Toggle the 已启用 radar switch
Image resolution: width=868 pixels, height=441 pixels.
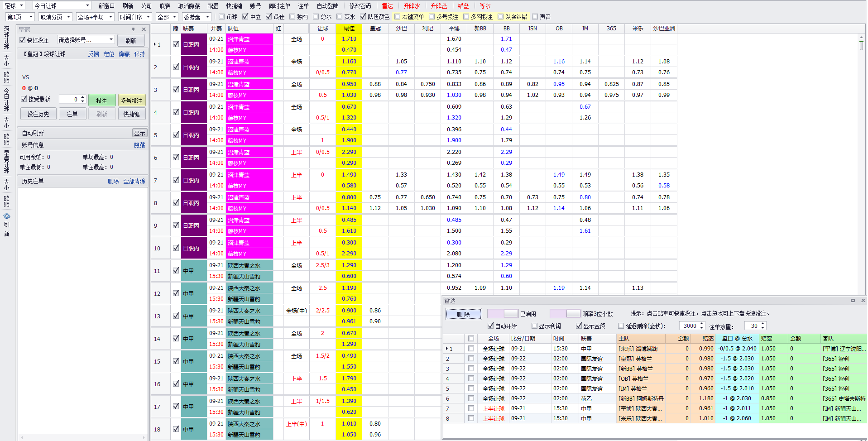pos(503,314)
